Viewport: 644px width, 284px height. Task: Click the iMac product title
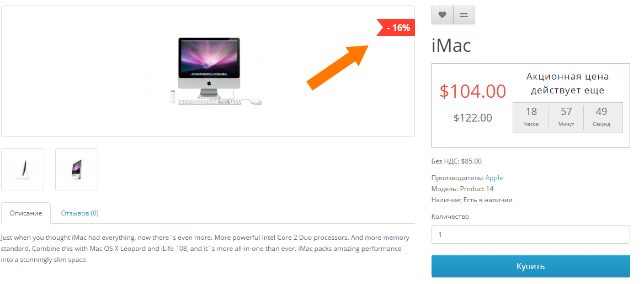(451, 45)
